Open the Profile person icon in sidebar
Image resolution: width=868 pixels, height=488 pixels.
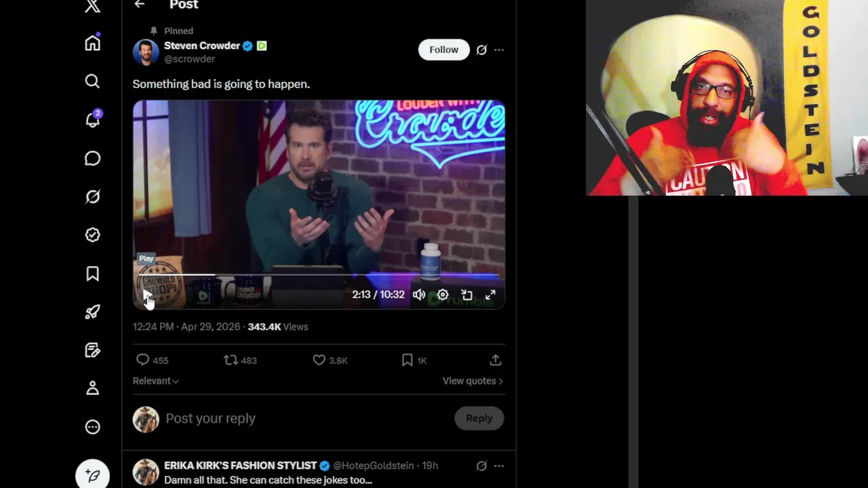click(92, 388)
